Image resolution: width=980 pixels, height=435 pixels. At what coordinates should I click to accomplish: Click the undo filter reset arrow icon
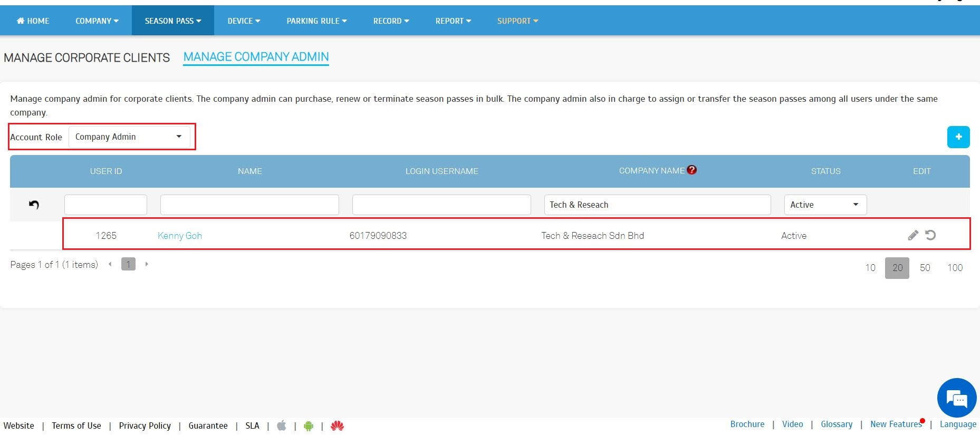tap(34, 205)
